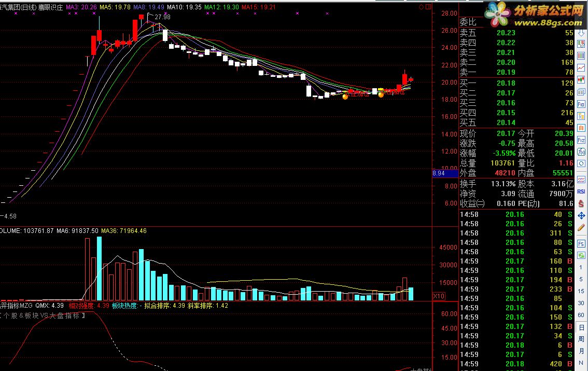Click the orange 自 self-selected stocks icon
The width and height of the screenshot is (588, 371).
pyautogui.click(x=581, y=128)
